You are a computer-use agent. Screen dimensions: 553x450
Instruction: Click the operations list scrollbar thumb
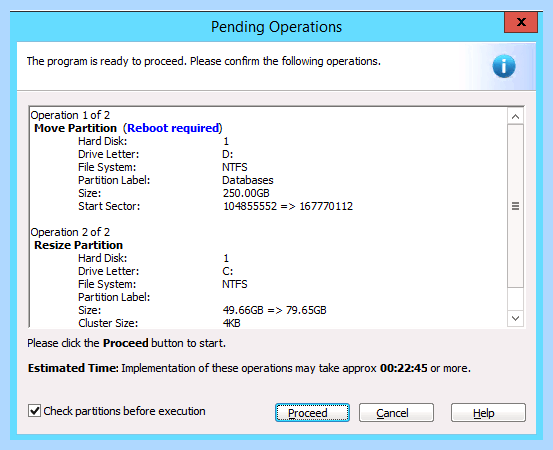[x=515, y=206]
